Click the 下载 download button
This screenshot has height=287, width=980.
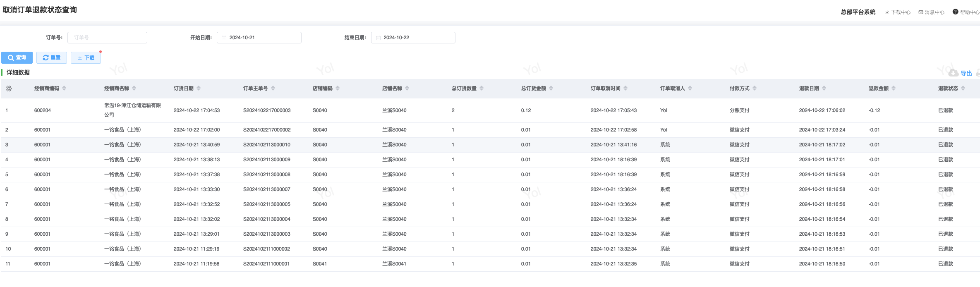pos(86,58)
